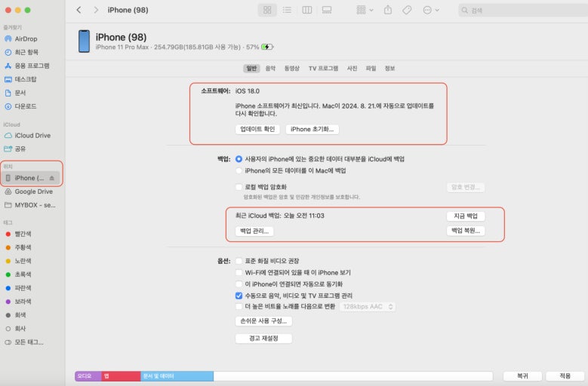Open the More actions ellipsis menu
Viewport: 588px width, 386px height.
(431, 10)
